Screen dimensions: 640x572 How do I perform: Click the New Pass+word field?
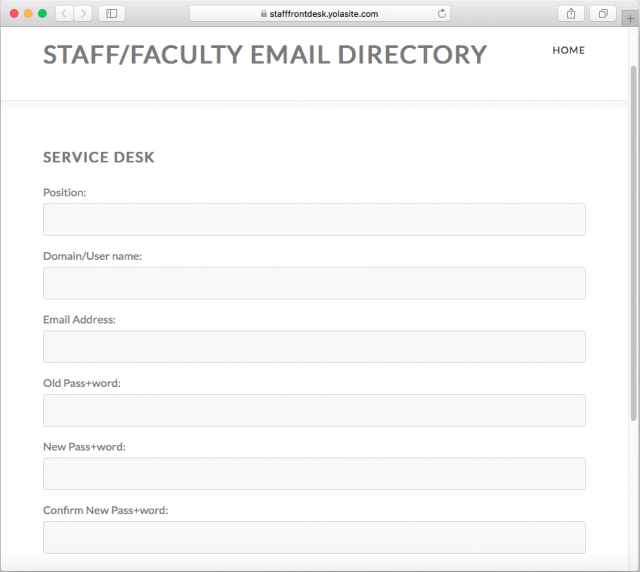tap(314, 474)
